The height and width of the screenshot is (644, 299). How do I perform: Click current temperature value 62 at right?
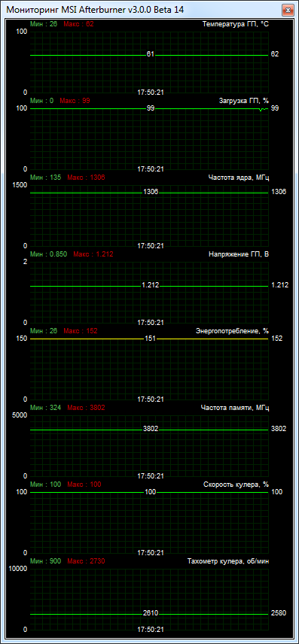(x=275, y=54)
